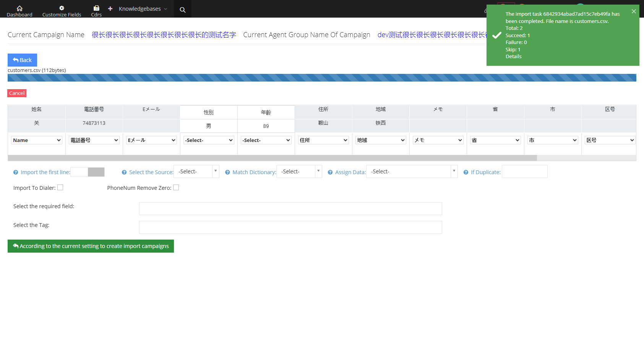Click the white checkmark in the notification

coord(497,35)
